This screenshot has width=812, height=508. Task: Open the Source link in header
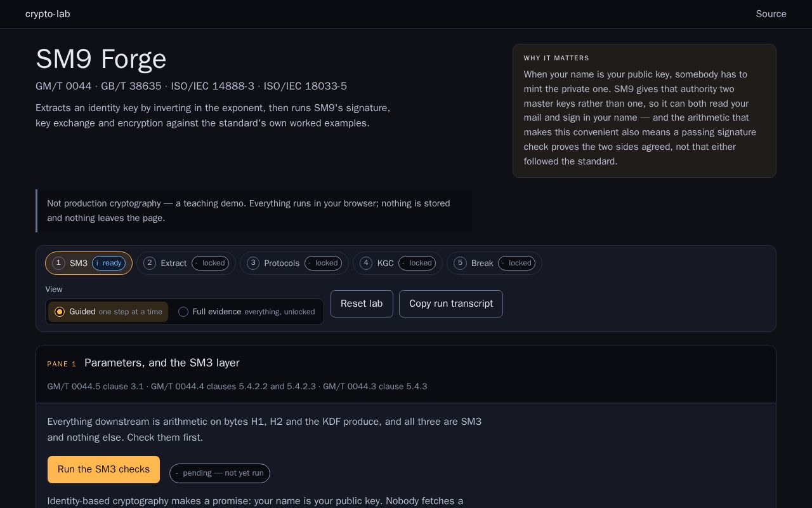click(771, 14)
